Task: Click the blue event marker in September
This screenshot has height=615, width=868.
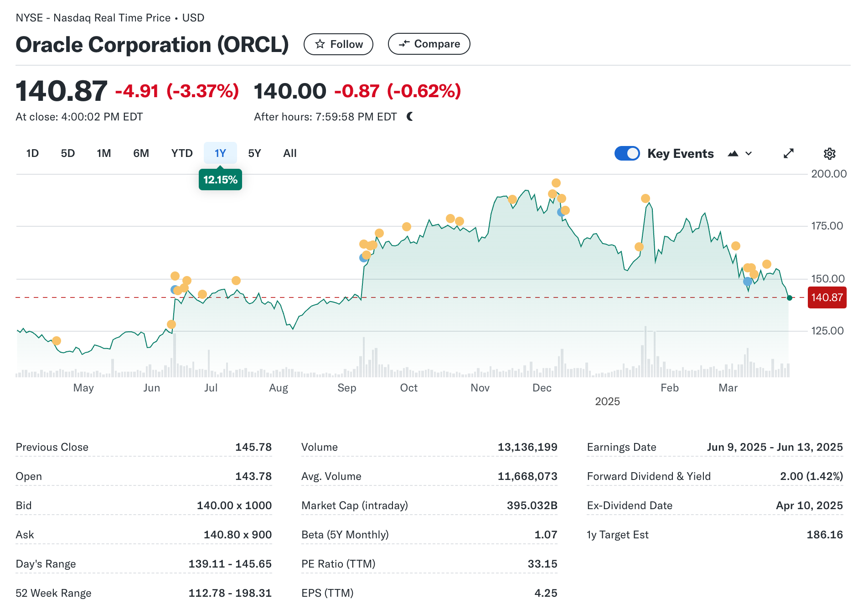Action: [x=363, y=258]
